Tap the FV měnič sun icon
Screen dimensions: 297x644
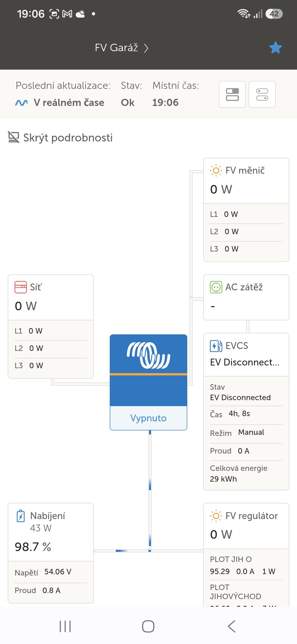point(216,170)
